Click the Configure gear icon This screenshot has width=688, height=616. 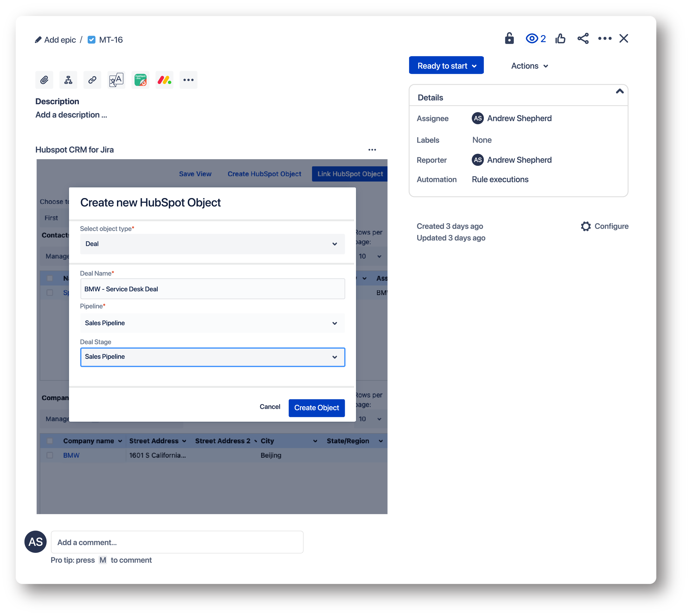[586, 226]
